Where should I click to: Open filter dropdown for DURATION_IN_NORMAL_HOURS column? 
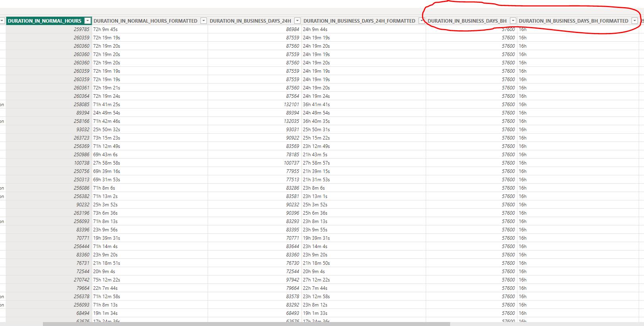coord(88,21)
